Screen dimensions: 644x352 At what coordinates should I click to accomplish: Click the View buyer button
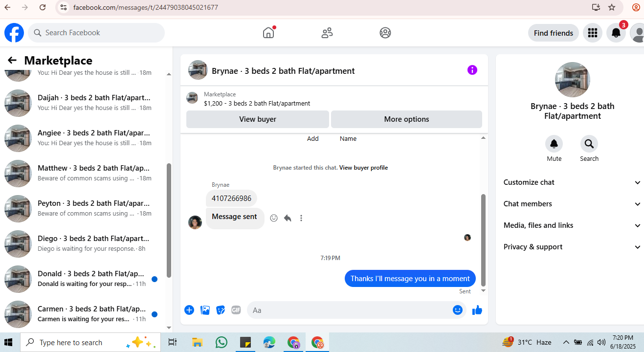[x=258, y=119]
